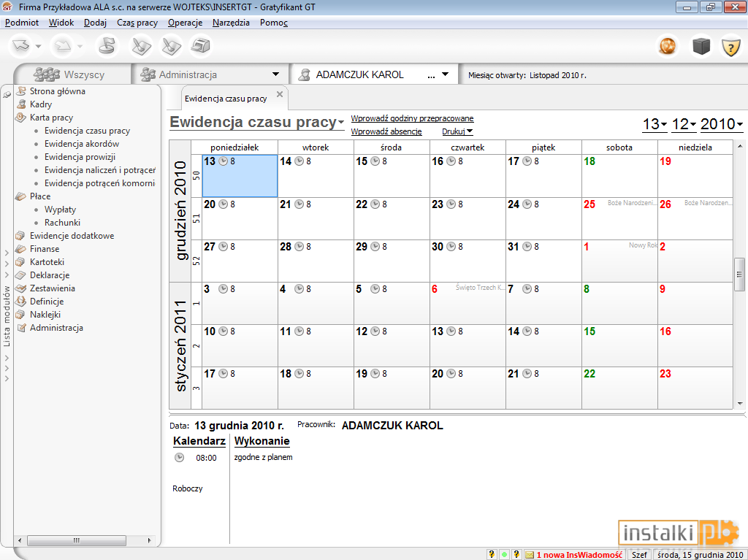Open the back button history dropdown arrow
The width and height of the screenshot is (748, 560).
38,46
